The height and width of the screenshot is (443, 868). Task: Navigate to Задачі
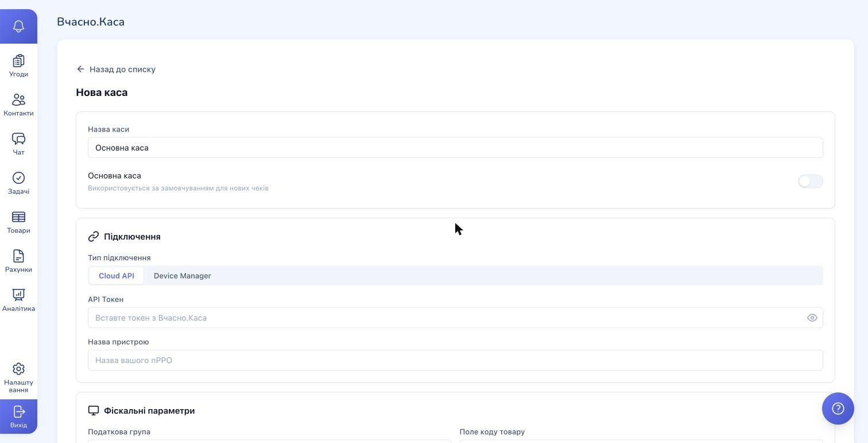18,183
